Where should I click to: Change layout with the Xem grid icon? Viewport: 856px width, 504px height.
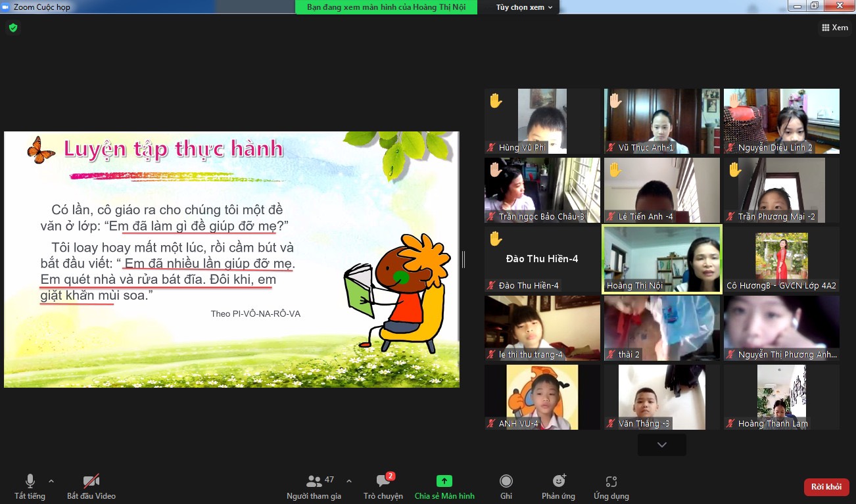click(x=834, y=28)
